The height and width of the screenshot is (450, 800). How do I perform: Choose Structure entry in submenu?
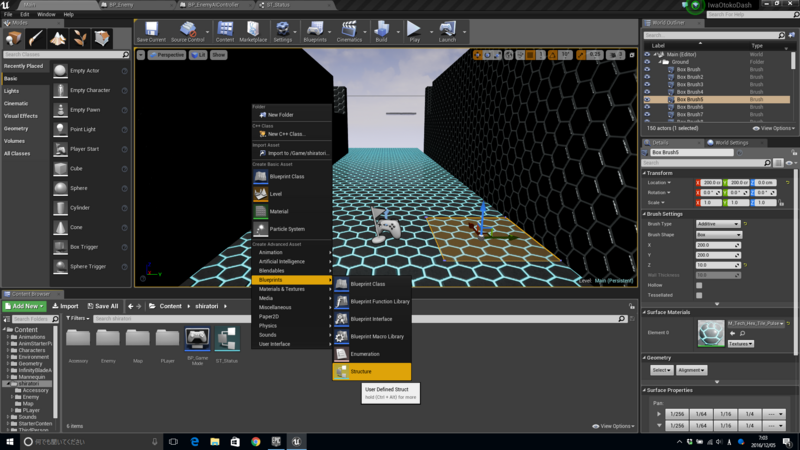[x=372, y=371]
